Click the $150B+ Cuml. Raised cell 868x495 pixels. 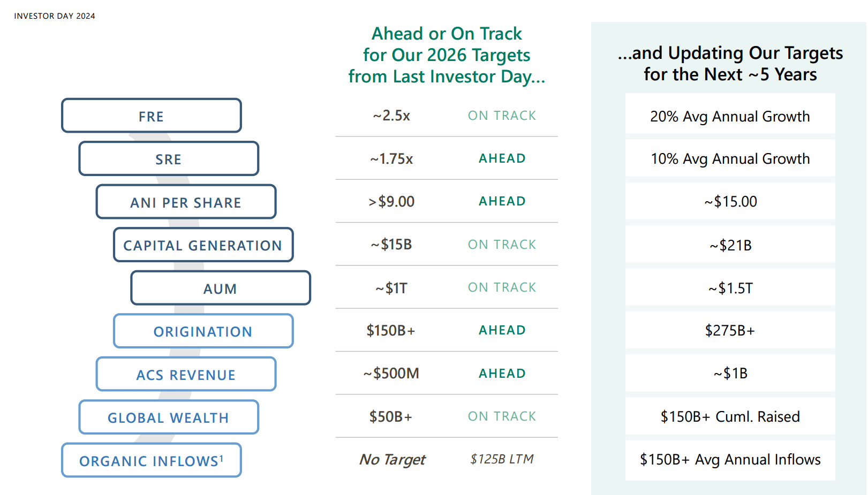pyautogui.click(x=730, y=416)
